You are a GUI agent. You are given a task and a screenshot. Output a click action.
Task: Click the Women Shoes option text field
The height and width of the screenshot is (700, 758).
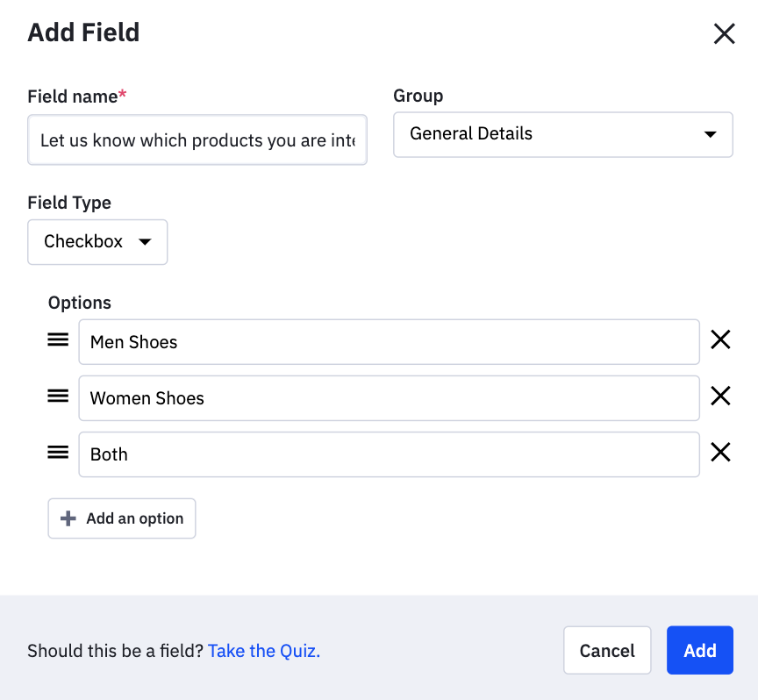389,397
